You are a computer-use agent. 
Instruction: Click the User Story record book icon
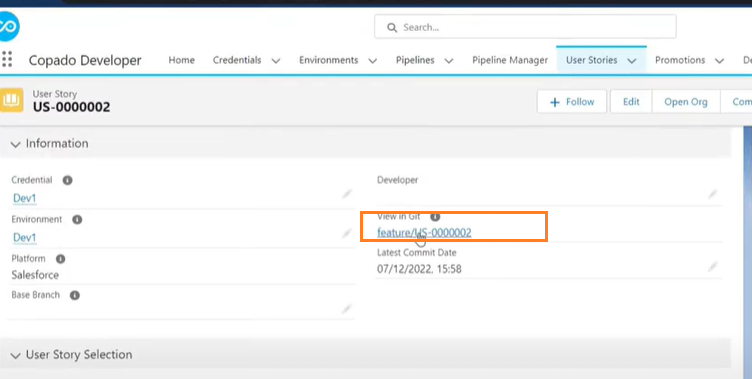[x=11, y=100]
